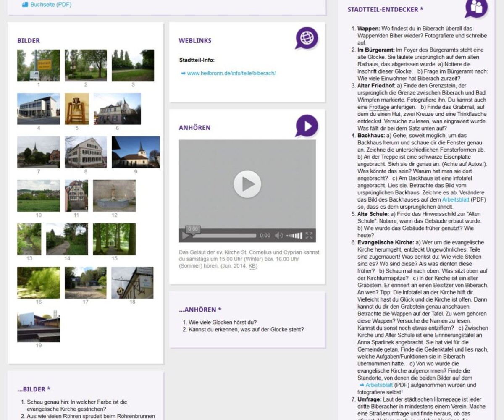Click the bold 'Alte Schule:' item title
This screenshot has width=504, height=420.
pyautogui.click(x=373, y=214)
